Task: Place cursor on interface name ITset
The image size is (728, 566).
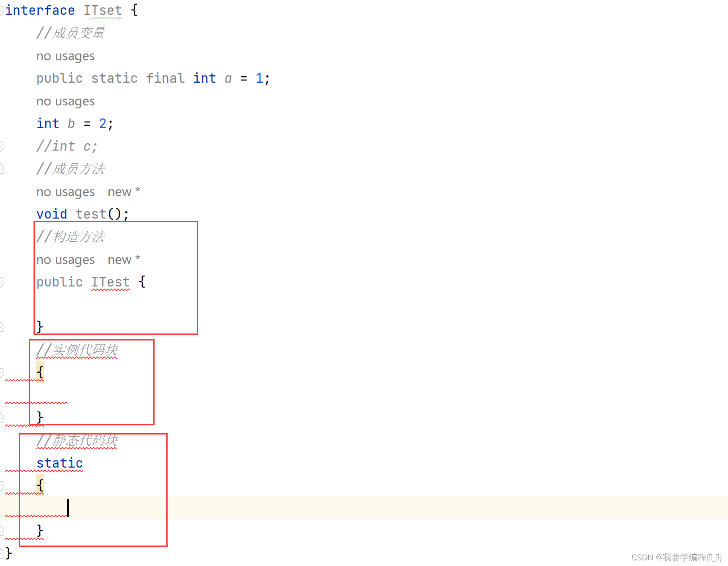Action: tap(103, 10)
